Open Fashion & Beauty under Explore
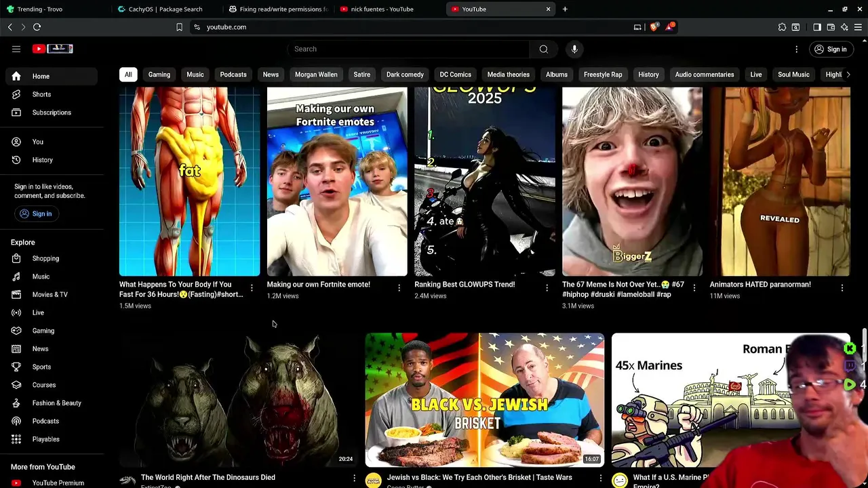This screenshot has width=868, height=488. point(52,403)
